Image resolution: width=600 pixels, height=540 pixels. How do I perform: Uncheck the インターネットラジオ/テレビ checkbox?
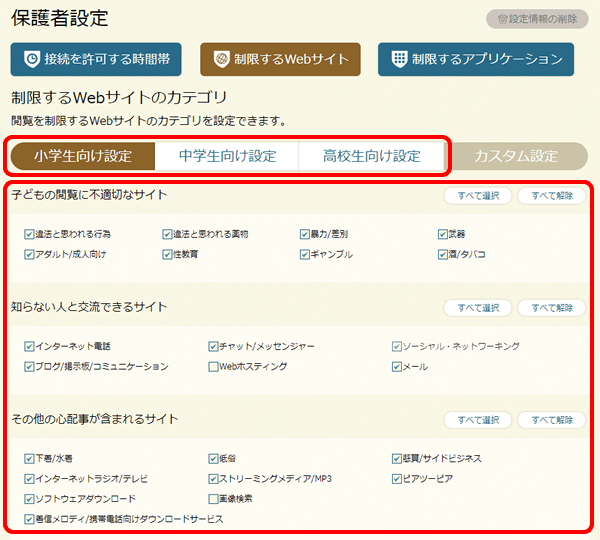point(29,479)
